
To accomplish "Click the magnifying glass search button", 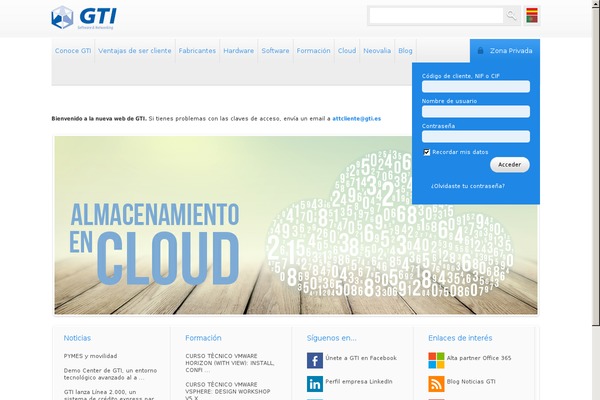I will pos(511,16).
